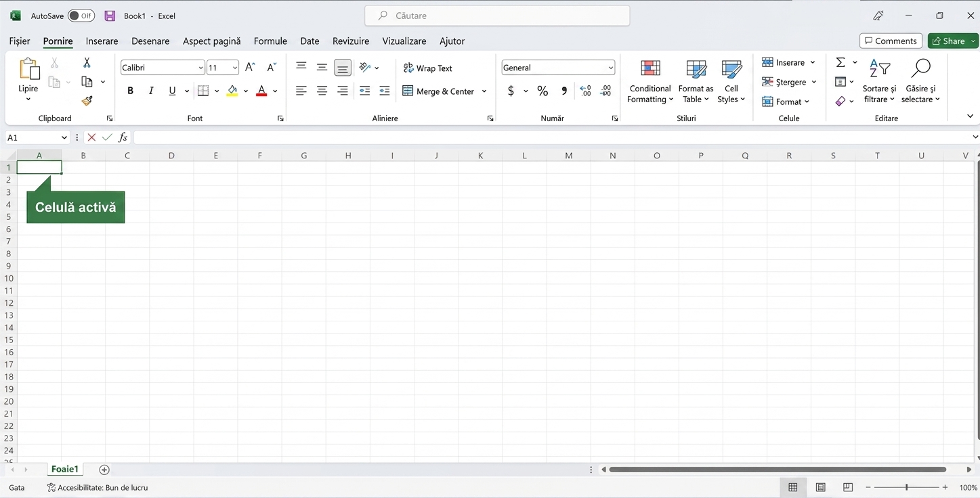Screen dimensions: 980x498
Task: Click the Decrease Indent icon
Action: pyautogui.click(x=364, y=91)
